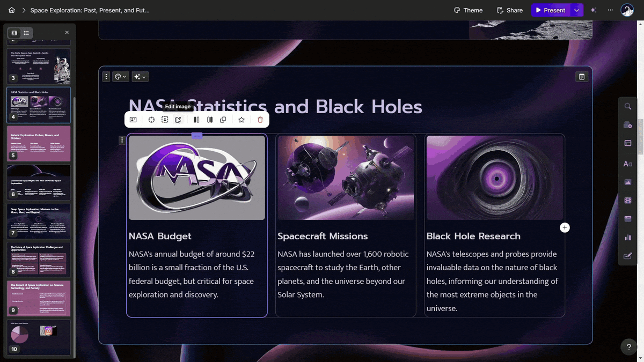Viewport: 644px width, 362px height.
Task: Open the speaker notes icon on card
Action: 581,77
